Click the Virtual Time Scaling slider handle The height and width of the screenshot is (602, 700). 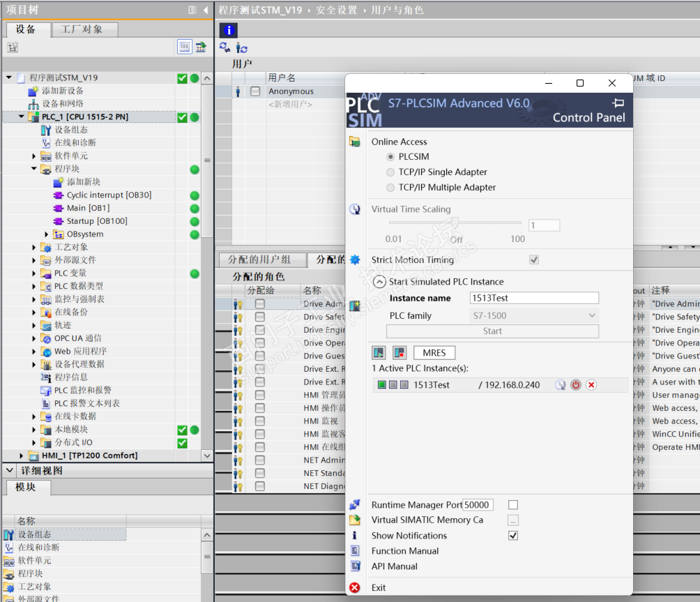(x=455, y=222)
